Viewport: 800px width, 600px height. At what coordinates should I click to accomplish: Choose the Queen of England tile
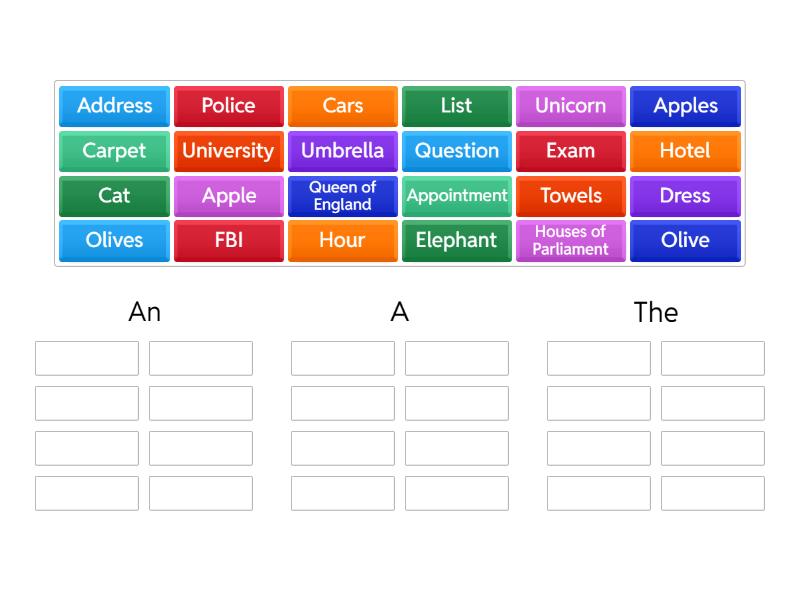click(x=342, y=196)
